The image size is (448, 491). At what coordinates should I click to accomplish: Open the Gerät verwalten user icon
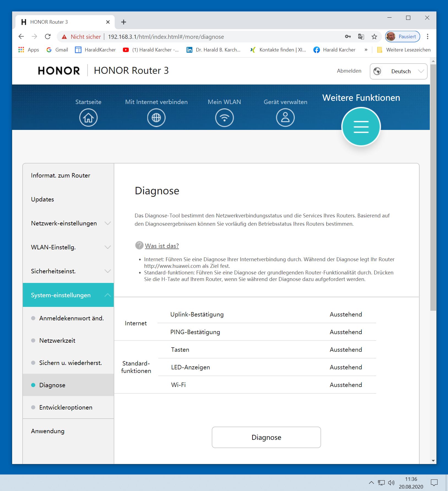click(x=285, y=118)
